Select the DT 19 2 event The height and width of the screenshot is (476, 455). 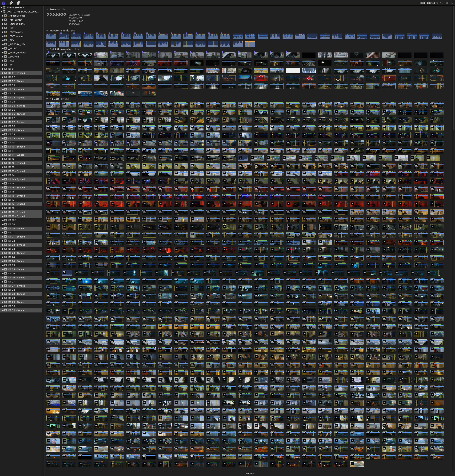point(12,220)
